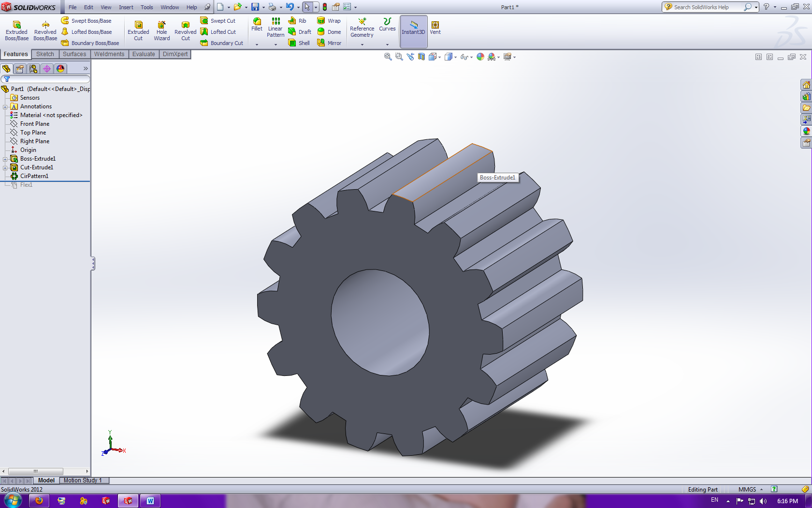Open the View menu
Image resolution: width=812 pixels, height=508 pixels.
[106, 7]
